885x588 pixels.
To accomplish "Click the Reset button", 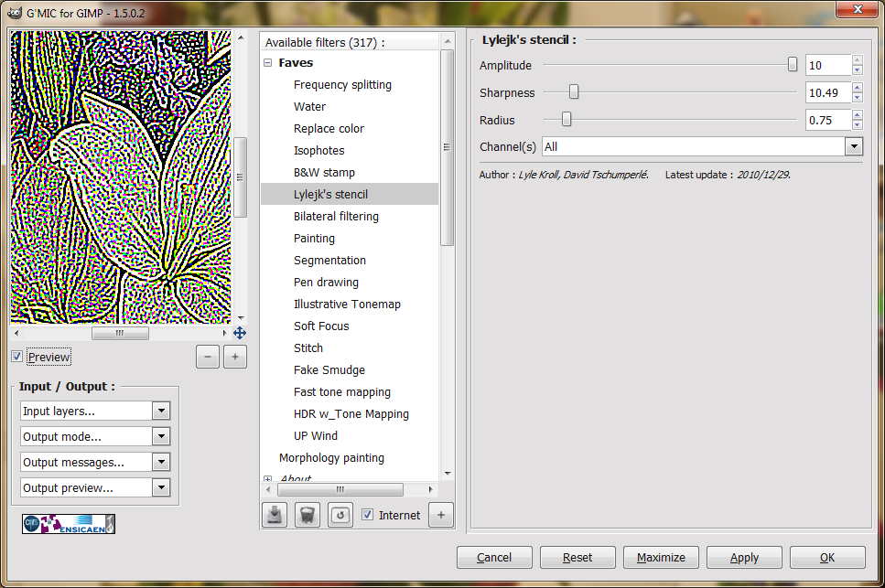I will (x=577, y=558).
